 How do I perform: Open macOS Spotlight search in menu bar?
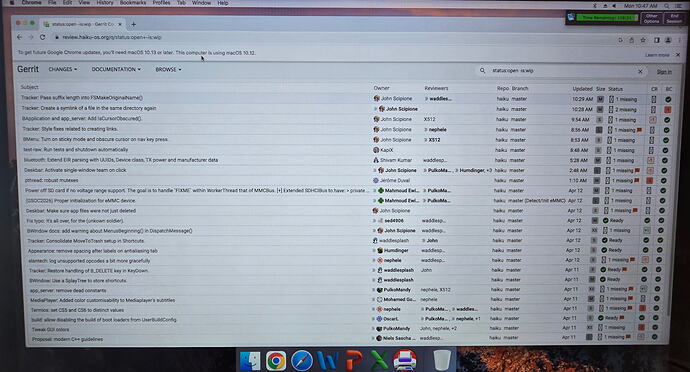(x=667, y=6)
